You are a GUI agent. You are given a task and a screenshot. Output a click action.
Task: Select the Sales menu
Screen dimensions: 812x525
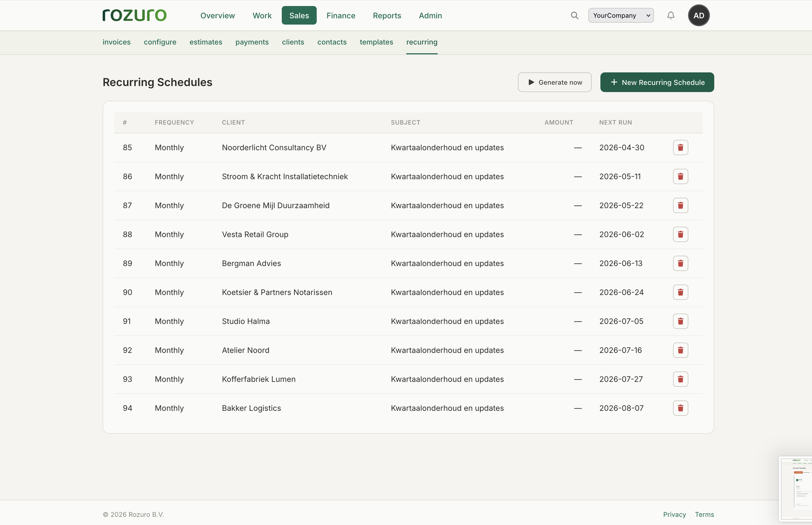pyautogui.click(x=299, y=16)
